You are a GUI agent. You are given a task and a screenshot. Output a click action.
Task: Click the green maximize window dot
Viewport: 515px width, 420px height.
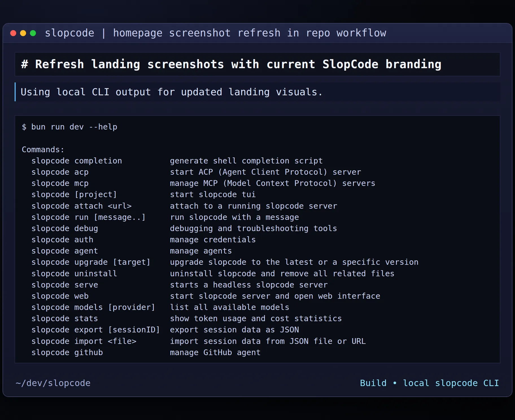pos(33,33)
